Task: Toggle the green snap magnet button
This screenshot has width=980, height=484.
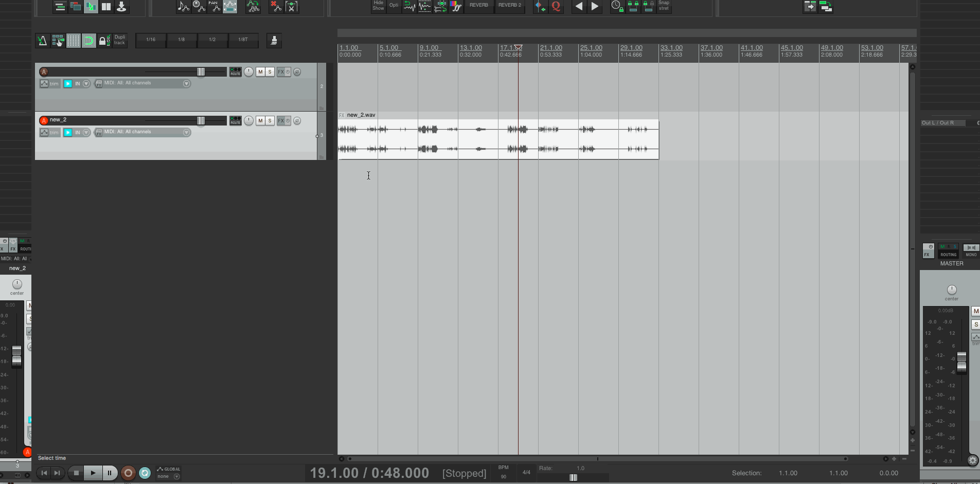Action: (x=88, y=40)
